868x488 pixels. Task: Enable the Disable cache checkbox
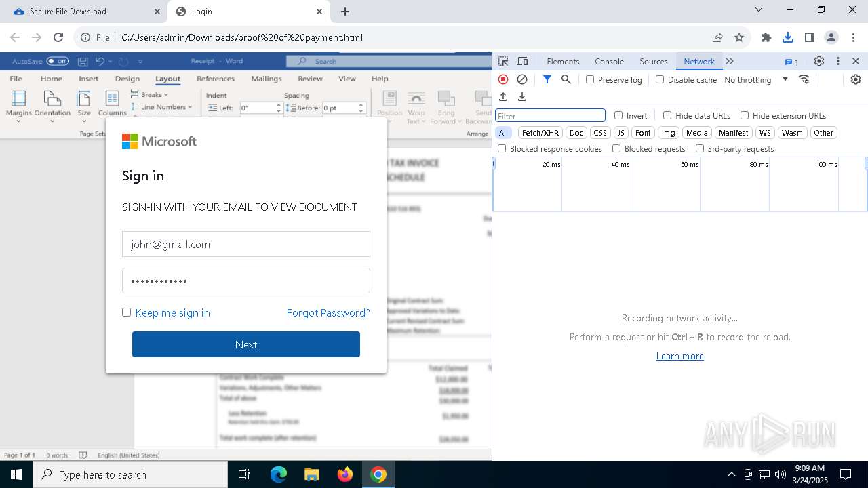tap(660, 79)
